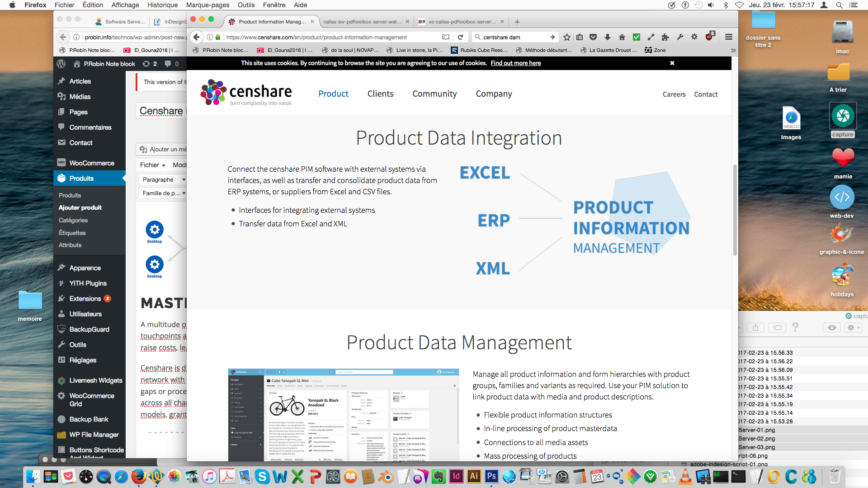Screen dimensions: 868x488
Task: Toggle Reader View in the address bar
Action: [x=446, y=37]
